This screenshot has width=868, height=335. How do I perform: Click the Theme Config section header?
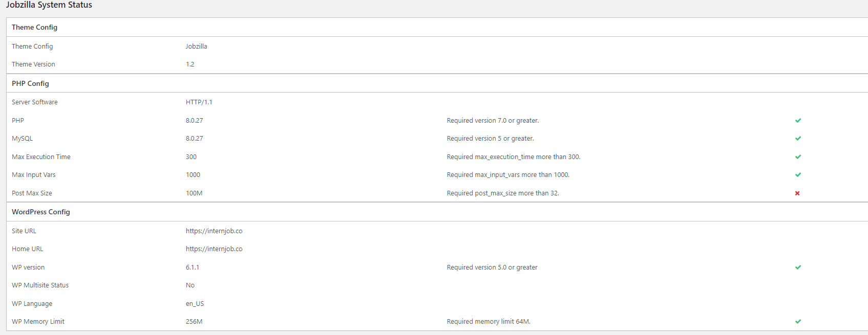point(34,27)
